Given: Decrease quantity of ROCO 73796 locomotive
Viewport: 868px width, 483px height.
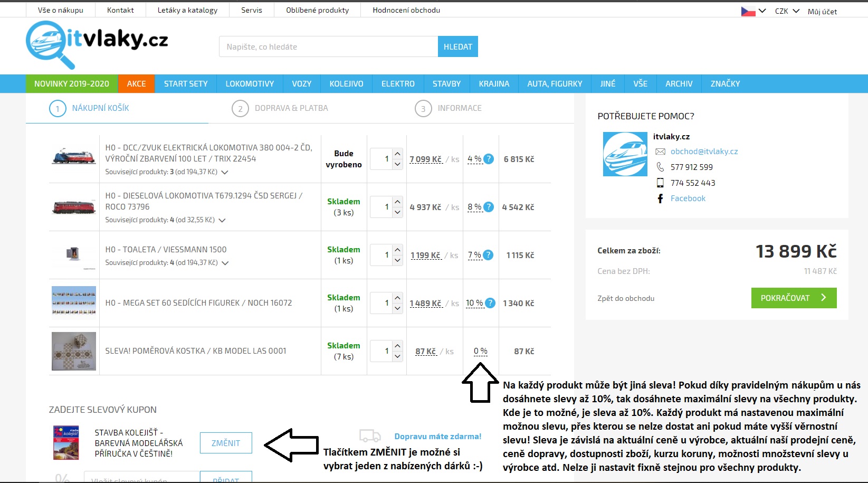Looking at the screenshot, I should pyautogui.click(x=398, y=212).
